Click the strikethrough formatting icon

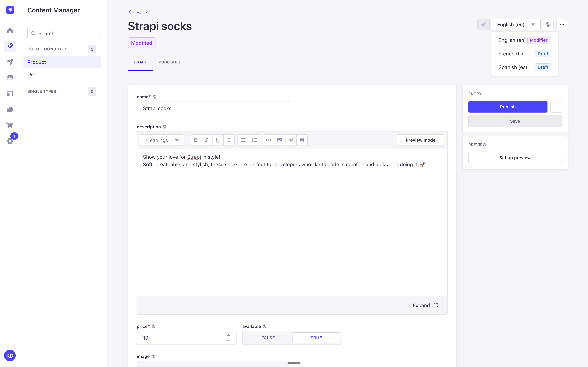tap(229, 140)
